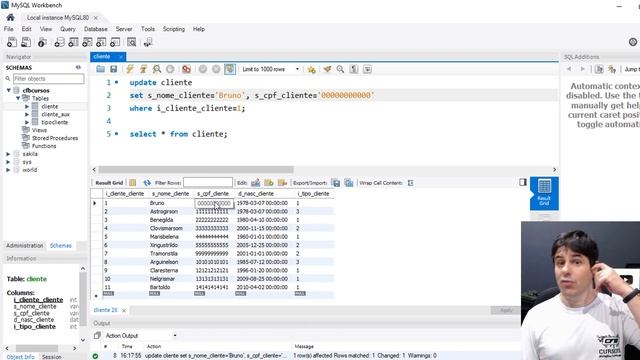Image resolution: width=640 pixels, height=360 pixels.
Task: Export recordset to external file
Action: coord(336,183)
